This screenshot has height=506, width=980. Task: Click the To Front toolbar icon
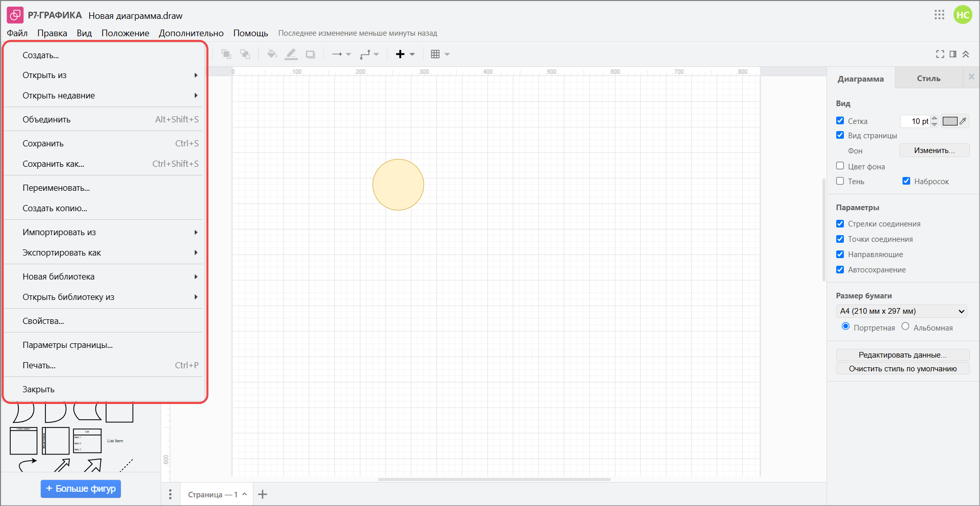tap(226, 54)
